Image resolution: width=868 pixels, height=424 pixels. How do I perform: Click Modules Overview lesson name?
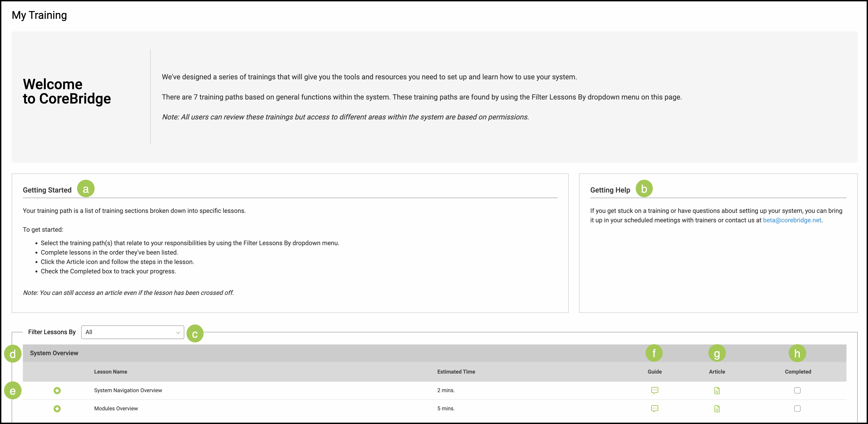point(116,409)
